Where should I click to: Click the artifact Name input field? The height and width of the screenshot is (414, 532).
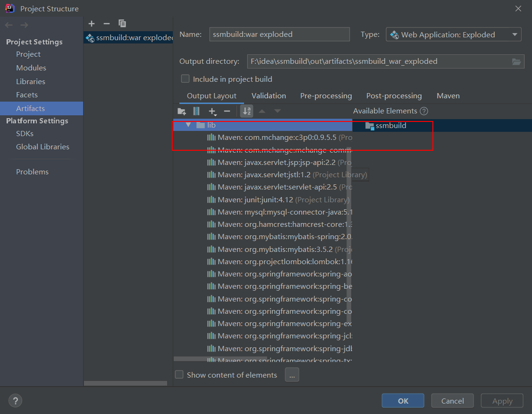(x=279, y=34)
